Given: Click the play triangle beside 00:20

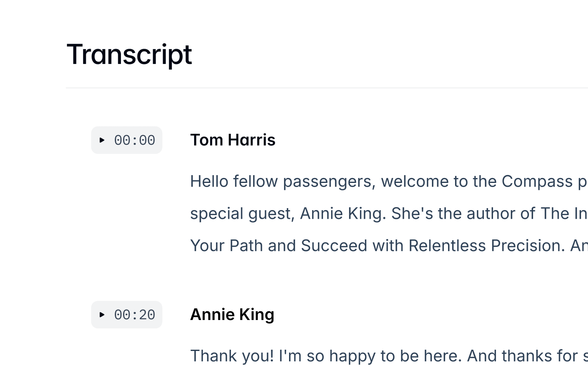Looking at the screenshot, I should coord(102,315).
